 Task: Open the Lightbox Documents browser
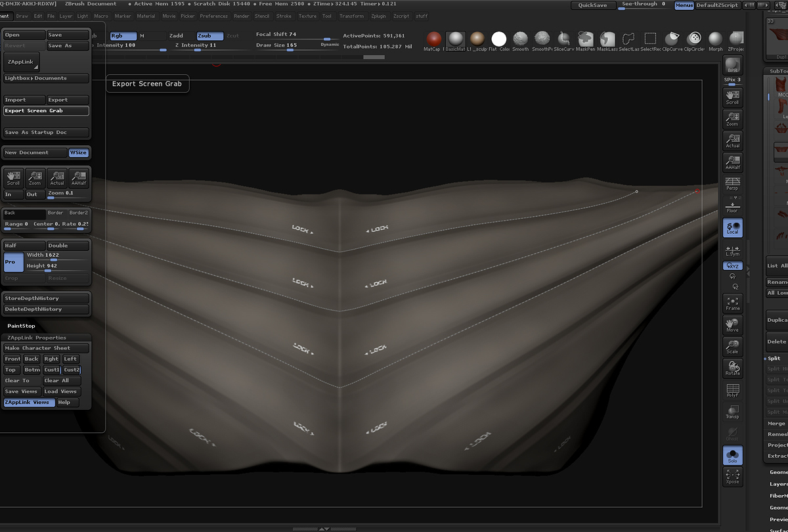[46, 78]
